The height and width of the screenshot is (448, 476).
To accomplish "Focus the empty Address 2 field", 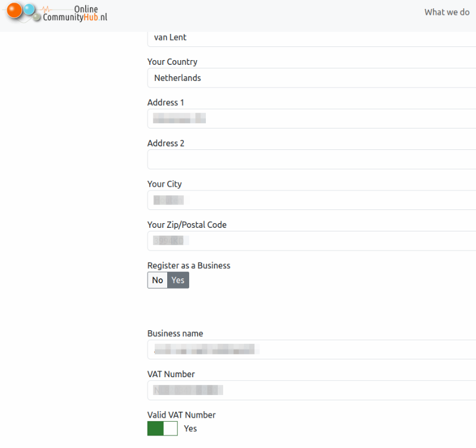I will click(311, 159).
